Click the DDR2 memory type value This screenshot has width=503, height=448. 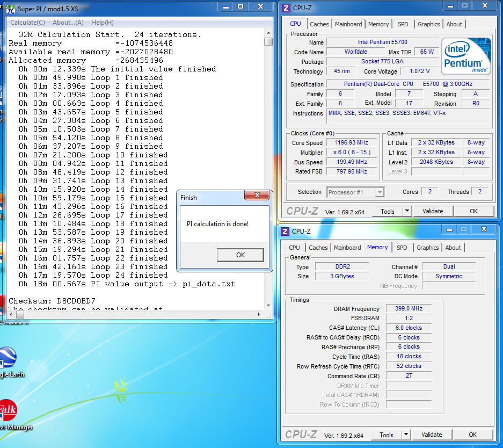(342, 266)
